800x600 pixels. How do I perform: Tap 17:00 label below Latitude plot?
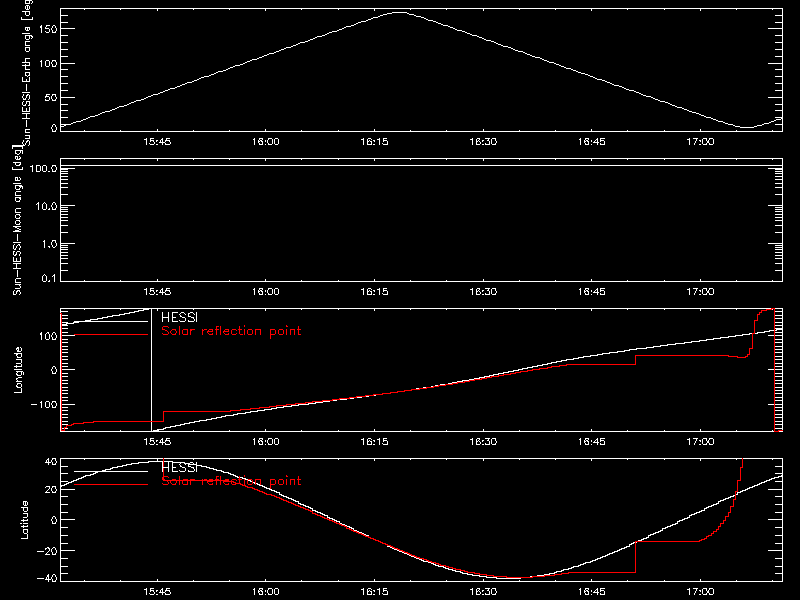click(x=700, y=592)
